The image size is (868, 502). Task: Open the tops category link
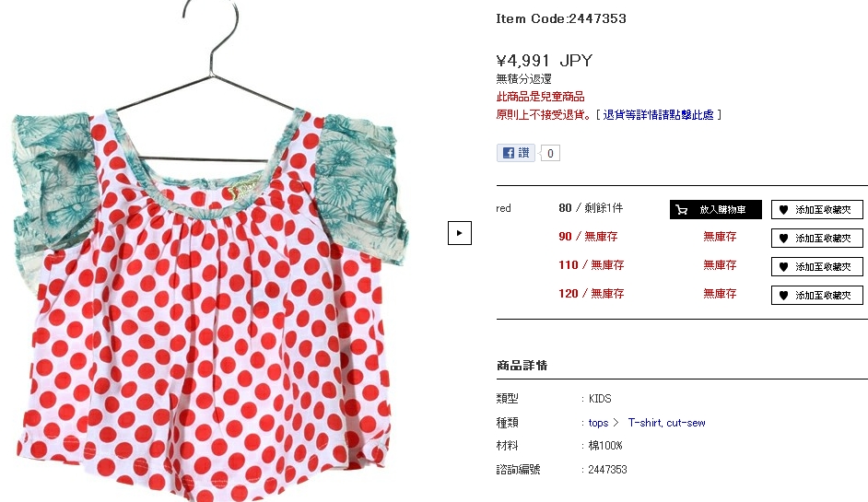pyautogui.click(x=598, y=423)
